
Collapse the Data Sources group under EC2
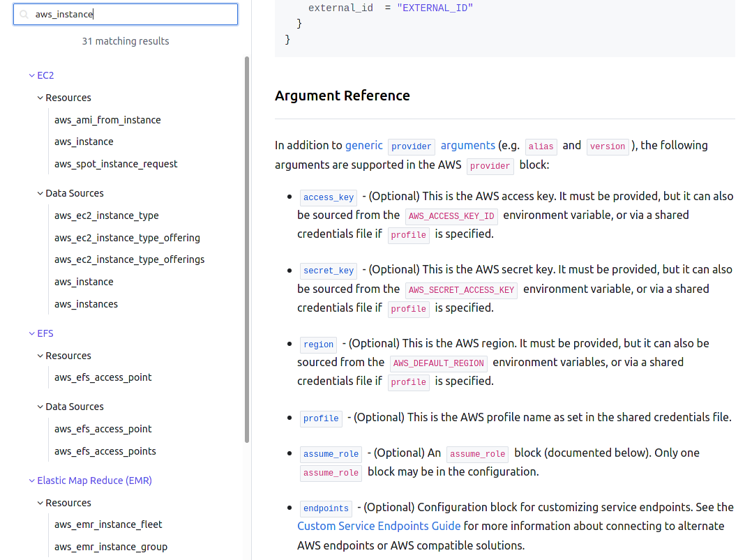tap(40, 193)
